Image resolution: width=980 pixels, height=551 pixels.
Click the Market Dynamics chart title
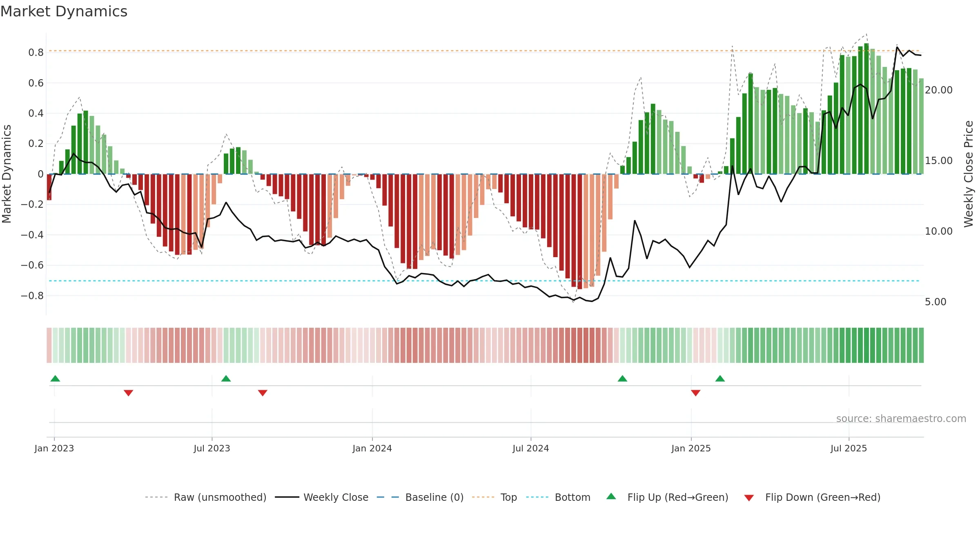tap(64, 11)
